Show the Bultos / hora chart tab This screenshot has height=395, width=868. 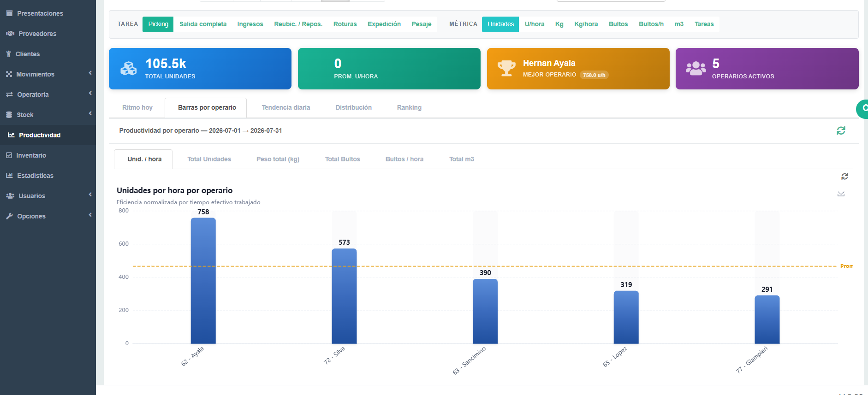tap(404, 159)
